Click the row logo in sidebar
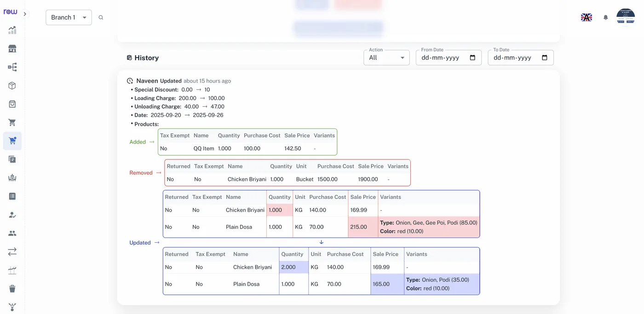 (x=10, y=12)
